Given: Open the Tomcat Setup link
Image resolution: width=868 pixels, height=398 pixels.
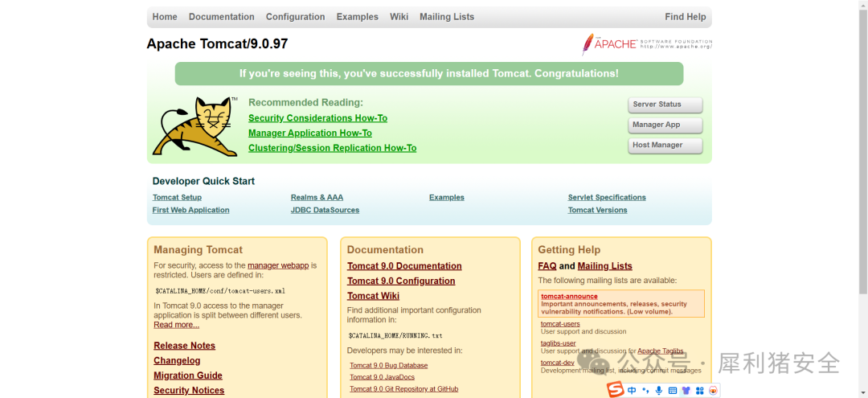Looking at the screenshot, I should 177,197.
